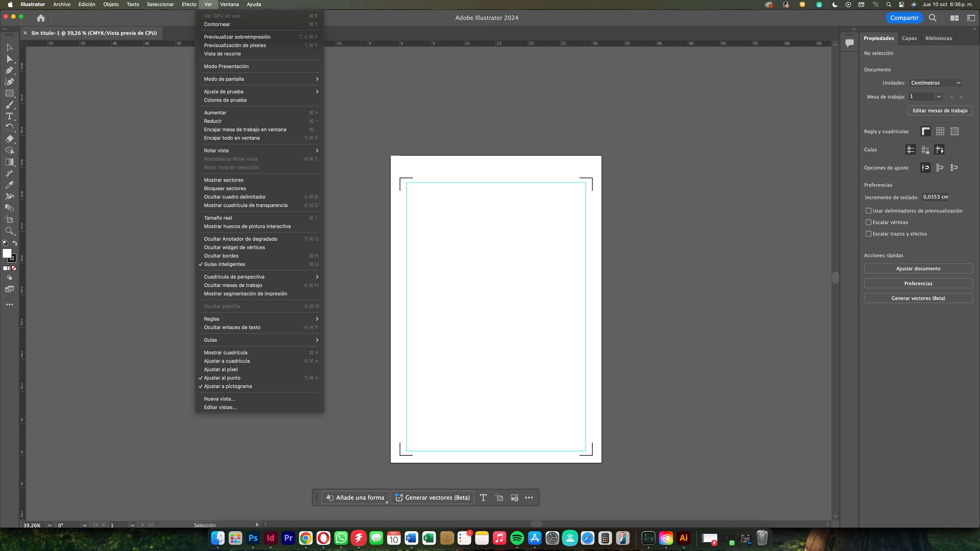Expand the Mesa de trabajo dropdown

coord(938,97)
